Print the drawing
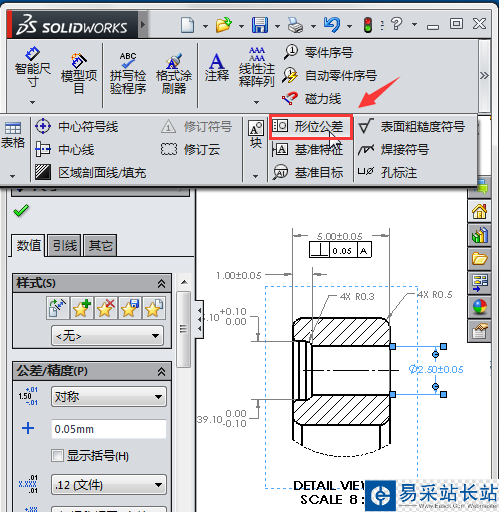This screenshot has width=499, height=512. pos(295,25)
